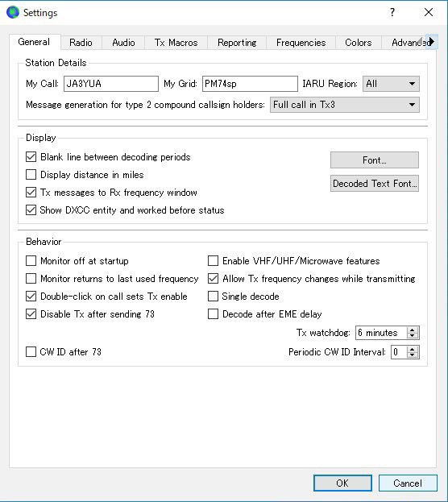The width and height of the screenshot is (448, 502).
Task: Open the IARU Region dropdown
Action: tap(391, 84)
